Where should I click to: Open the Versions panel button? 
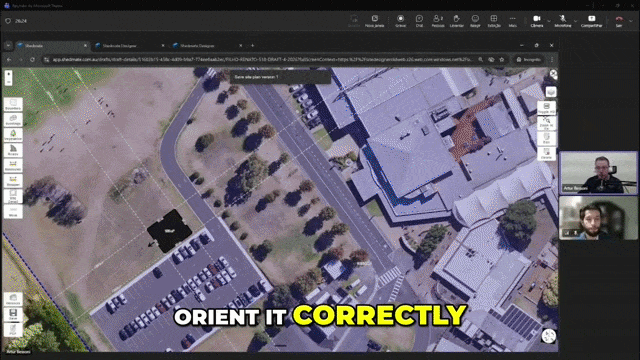tap(13, 299)
